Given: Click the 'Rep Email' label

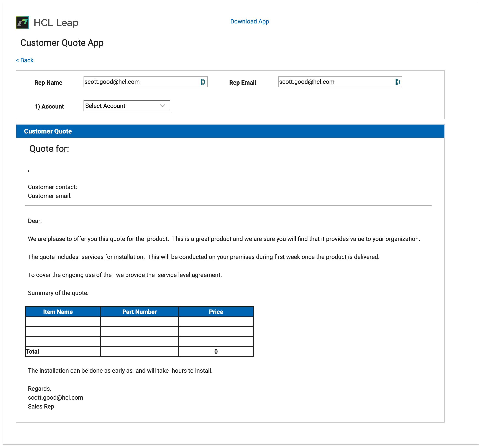Looking at the screenshot, I should [243, 83].
